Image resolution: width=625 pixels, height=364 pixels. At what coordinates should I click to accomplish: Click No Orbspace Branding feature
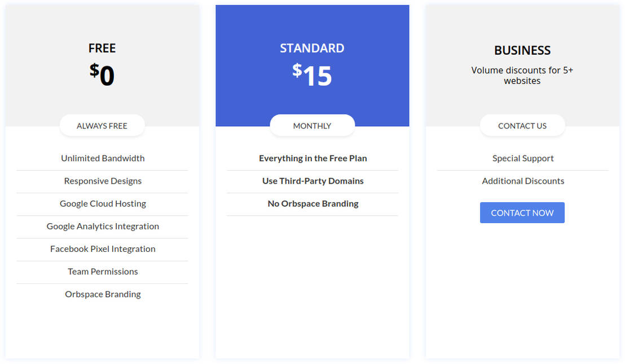[312, 203]
